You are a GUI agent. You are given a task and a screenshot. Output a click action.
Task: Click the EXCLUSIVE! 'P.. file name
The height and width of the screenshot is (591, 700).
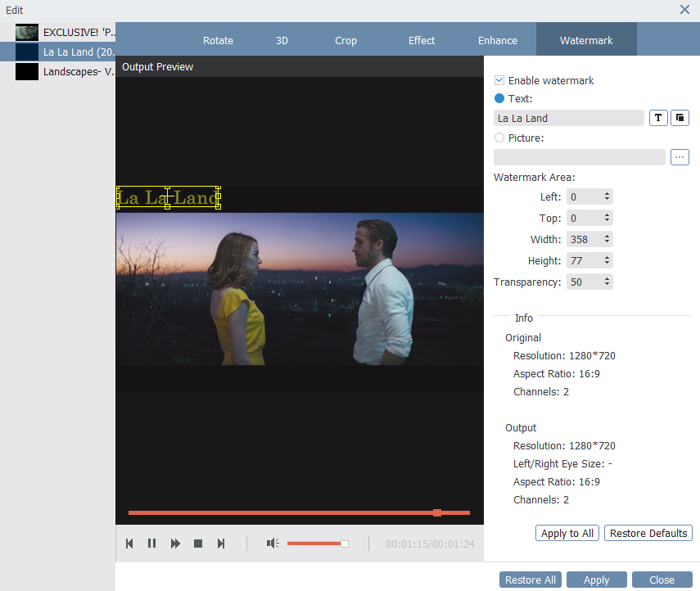[79, 32]
